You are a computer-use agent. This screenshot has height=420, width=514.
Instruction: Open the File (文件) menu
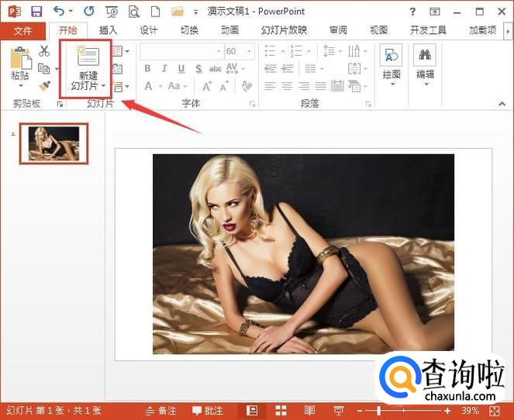22,30
